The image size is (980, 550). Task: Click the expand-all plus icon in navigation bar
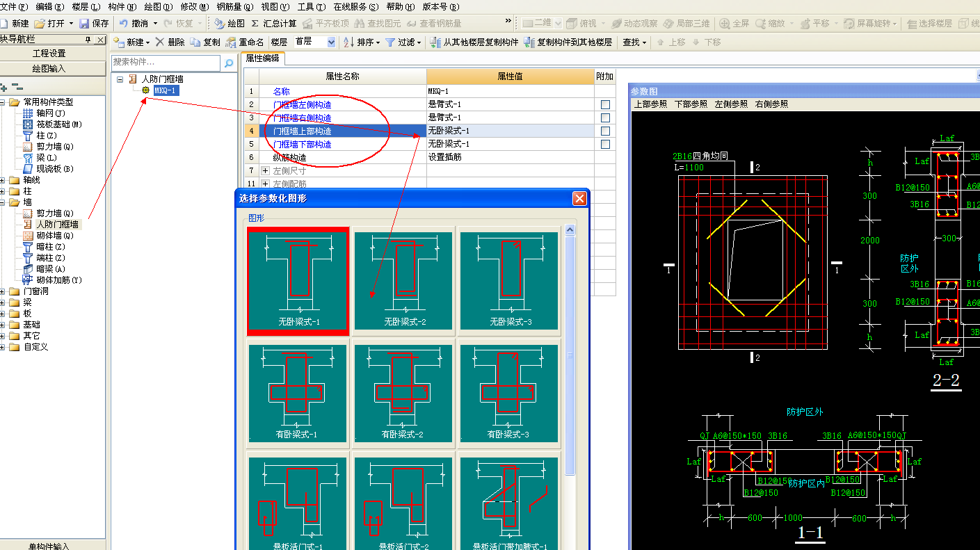click(x=4, y=88)
